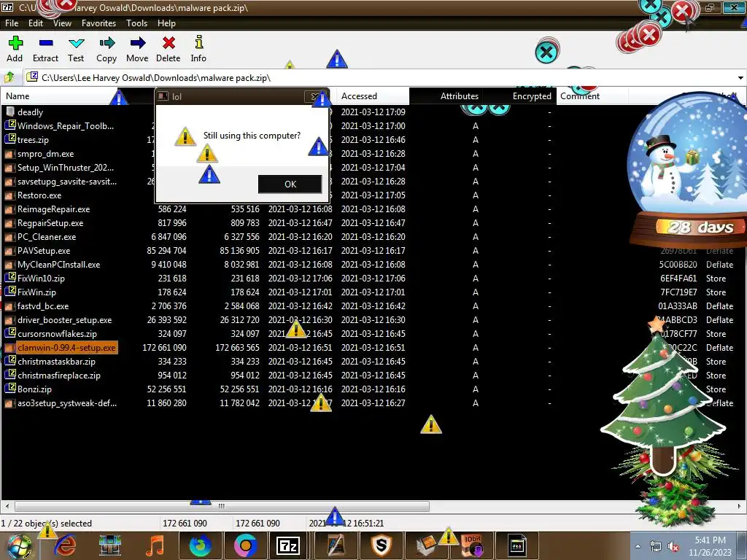
Task: Sort by the Comment column header
Action: (x=592, y=96)
